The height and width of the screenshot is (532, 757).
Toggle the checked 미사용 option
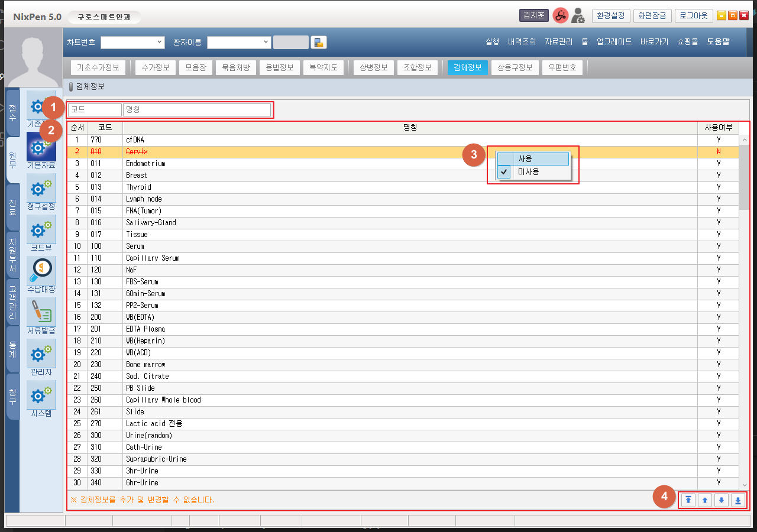coord(528,172)
